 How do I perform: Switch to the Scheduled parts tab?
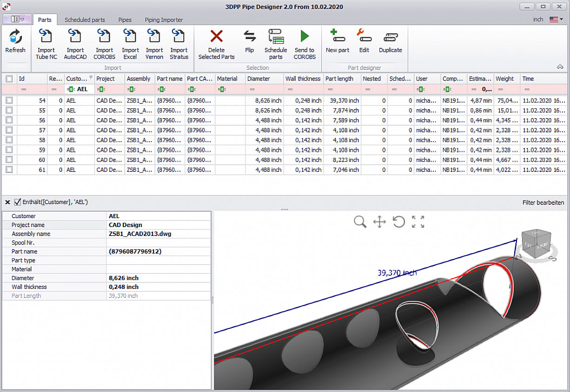pyautogui.click(x=85, y=20)
